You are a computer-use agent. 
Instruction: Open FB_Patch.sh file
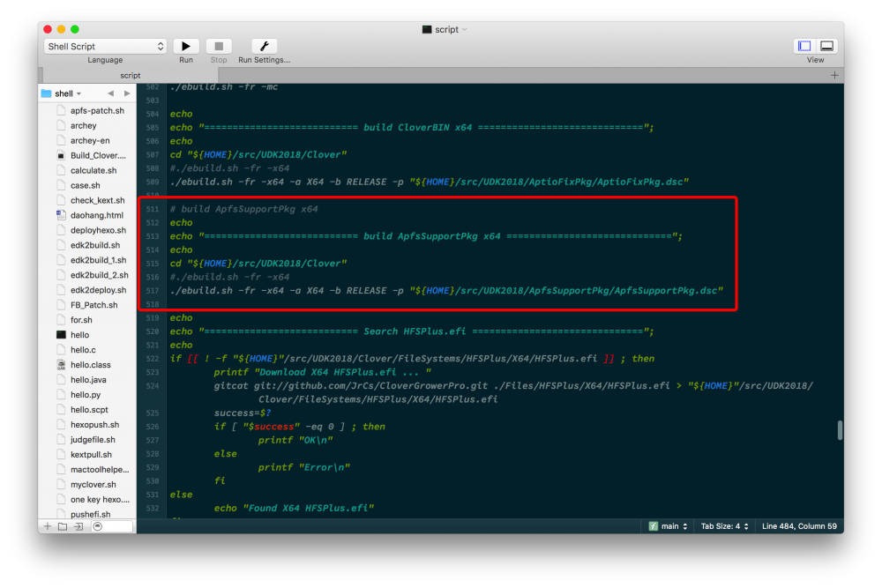tap(94, 305)
